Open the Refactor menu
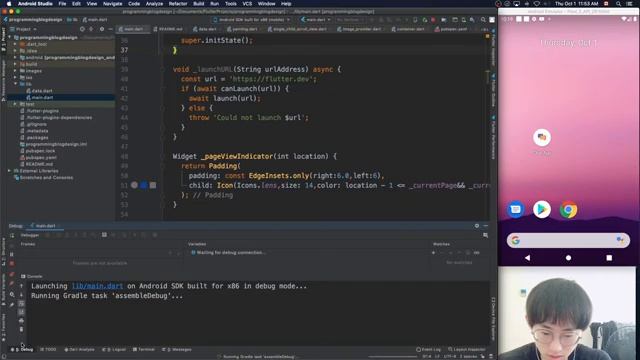Screen dimensions: 640x360 178,4
